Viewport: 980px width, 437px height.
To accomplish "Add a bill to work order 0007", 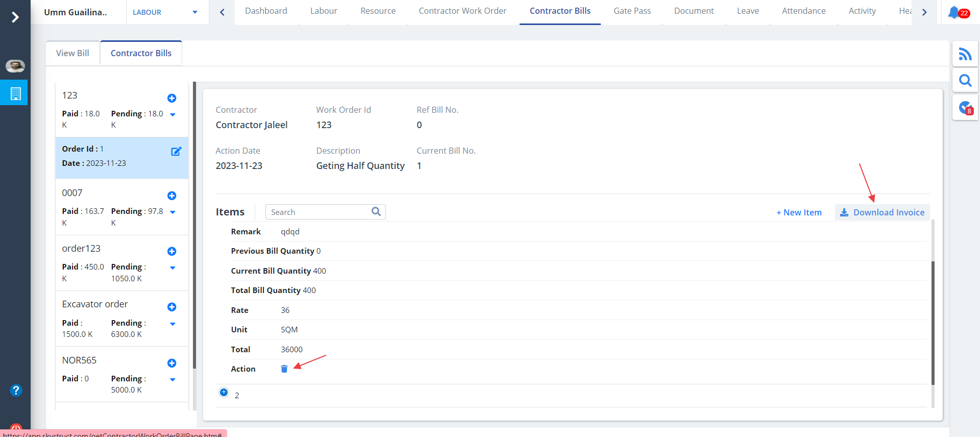I will pos(172,196).
